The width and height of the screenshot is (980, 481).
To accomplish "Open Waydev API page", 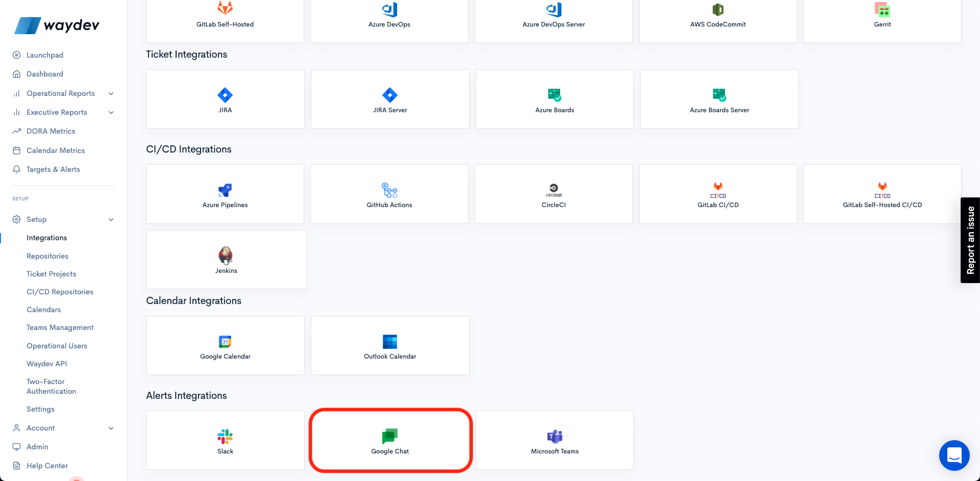I will pyautogui.click(x=46, y=364).
